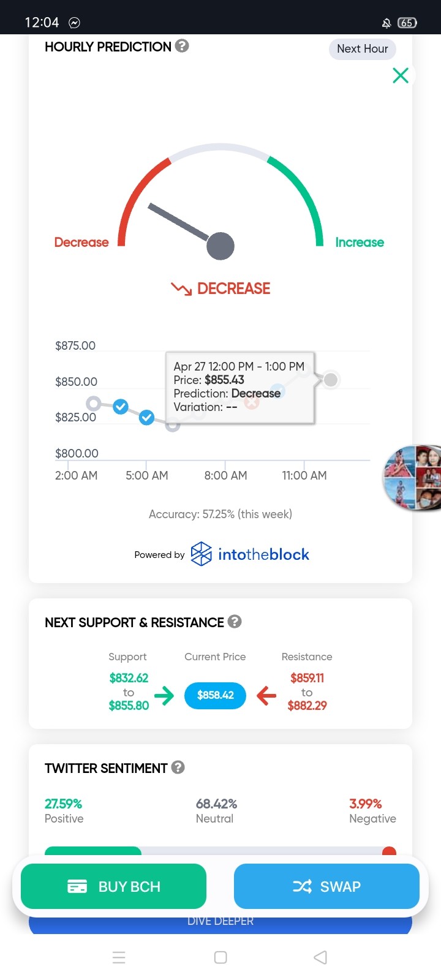Image resolution: width=441 pixels, height=980 pixels.
Task: Open the intotheblock logo link
Action: tap(250, 554)
